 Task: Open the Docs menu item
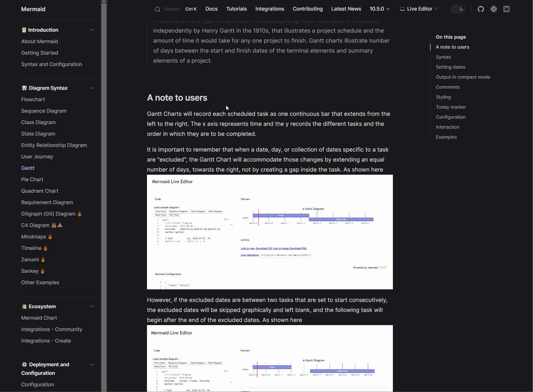pos(211,9)
